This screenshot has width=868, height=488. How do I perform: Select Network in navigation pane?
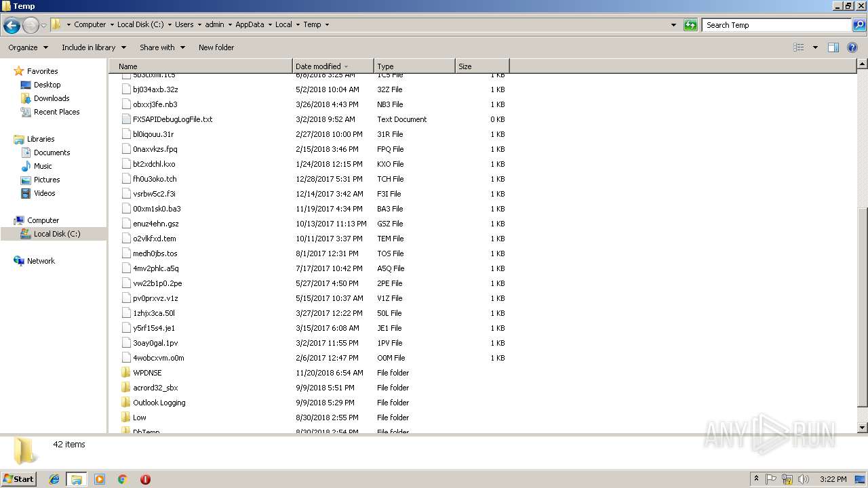41,261
